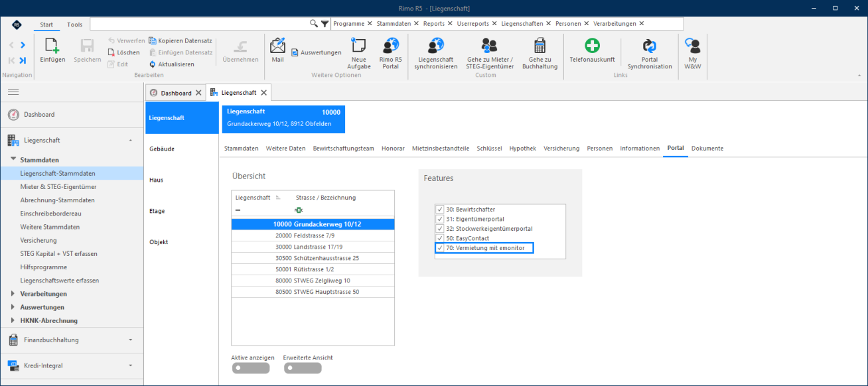Switch on the Aktive anzeigen toggle
Image resolution: width=868 pixels, height=386 pixels.
[251, 368]
